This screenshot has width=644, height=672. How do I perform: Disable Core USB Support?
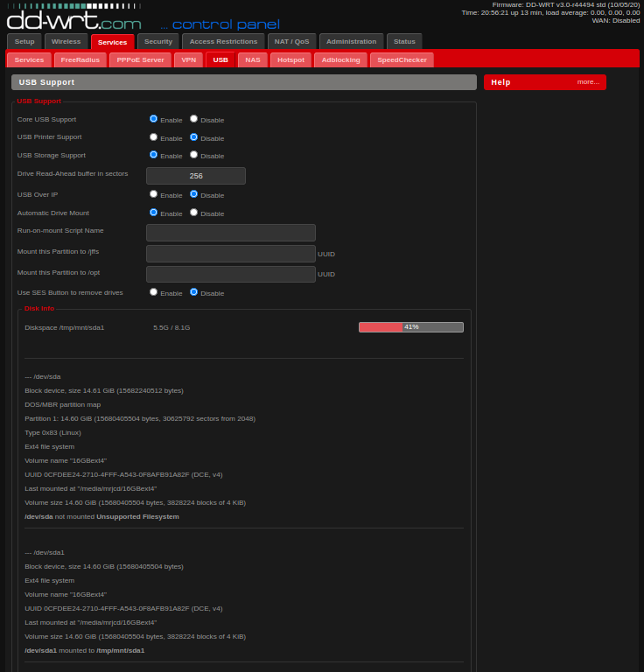click(x=194, y=119)
